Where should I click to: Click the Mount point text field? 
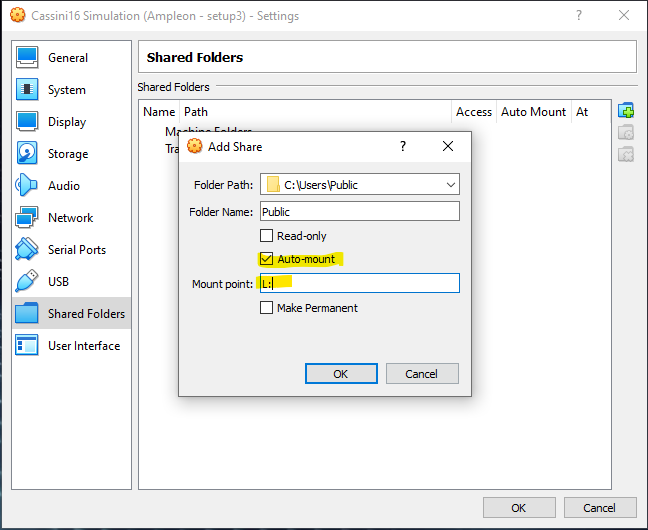[x=360, y=283]
